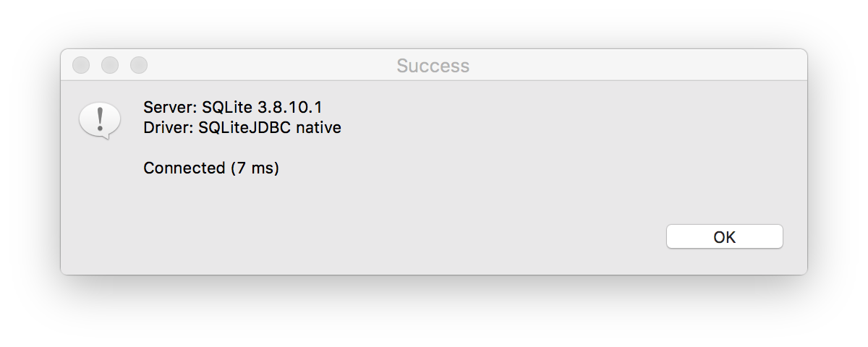Click the "Driver:" label
868x347 pixels.
click(167, 128)
